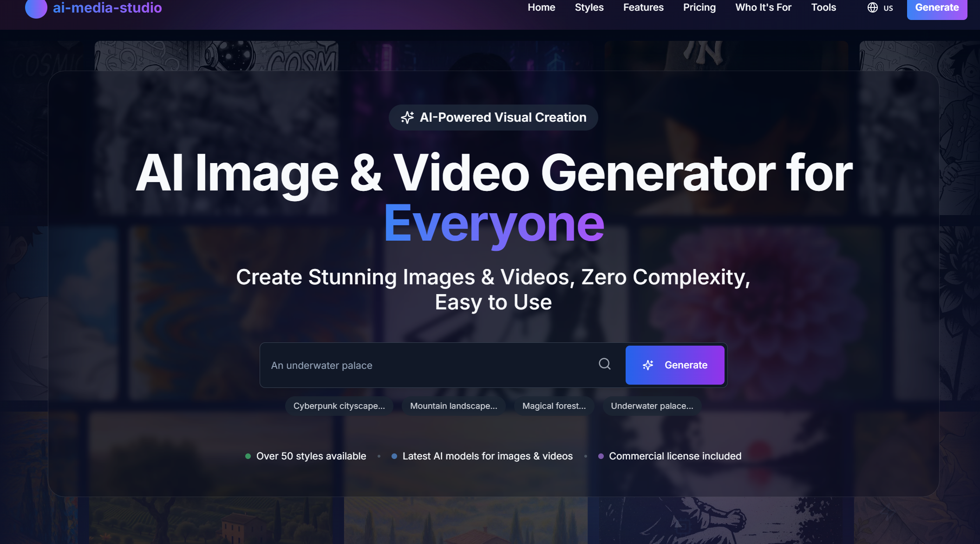This screenshot has width=980, height=544.
Task: Click the sparkle icon on the Generate button
Action: click(648, 365)
